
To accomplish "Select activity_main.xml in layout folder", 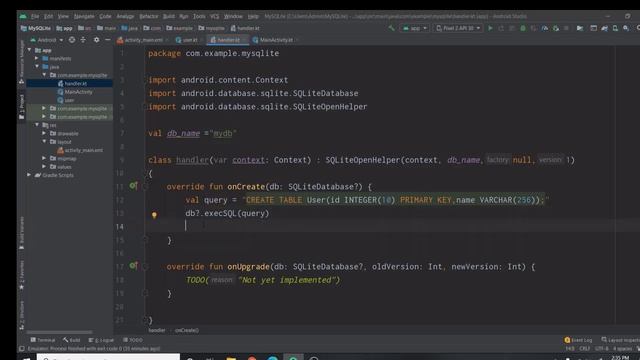I will point(80,150).
